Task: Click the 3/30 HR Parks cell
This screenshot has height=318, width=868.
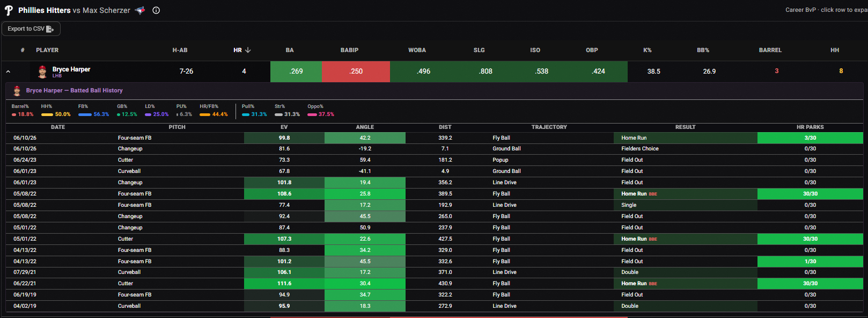Action: (810, 138)
